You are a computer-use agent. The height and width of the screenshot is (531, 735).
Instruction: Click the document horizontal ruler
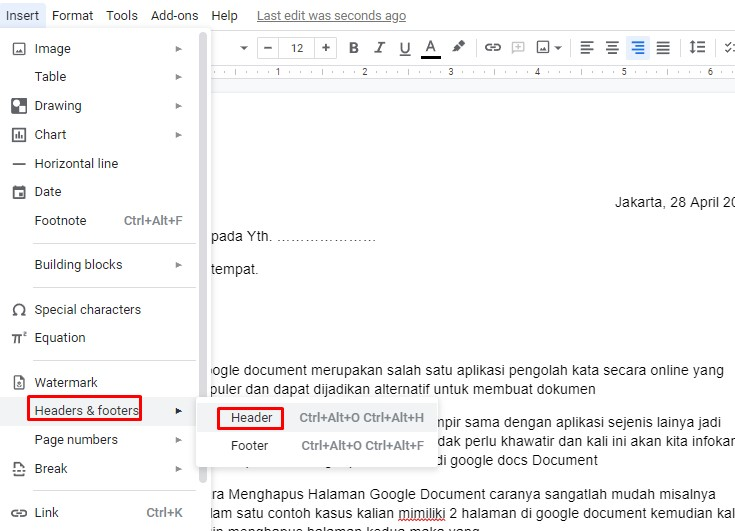(472, 72)
